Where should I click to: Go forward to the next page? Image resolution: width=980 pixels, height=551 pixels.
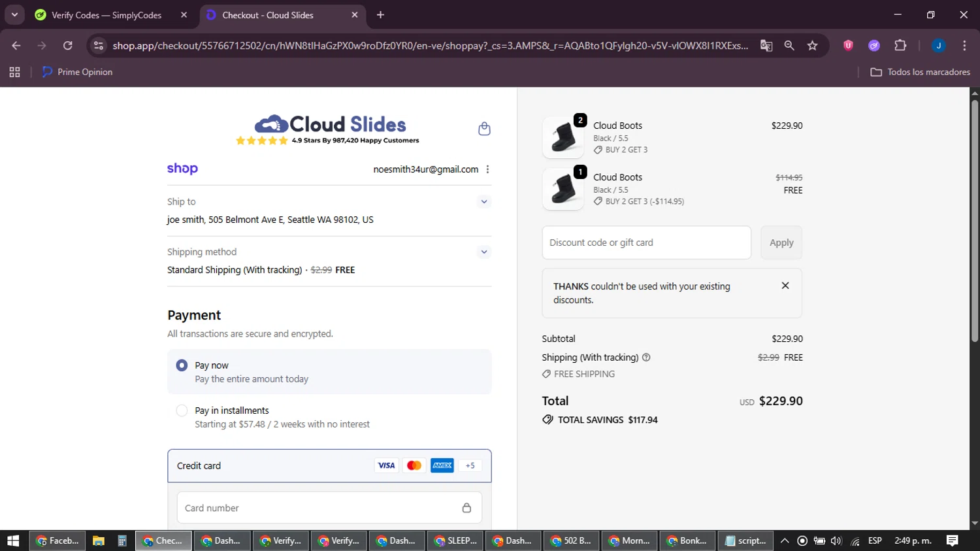pos(42,45)
